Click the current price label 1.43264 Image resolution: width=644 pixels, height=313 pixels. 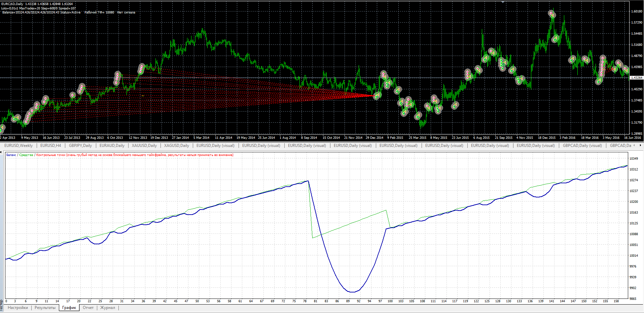(x=637, y=78)
